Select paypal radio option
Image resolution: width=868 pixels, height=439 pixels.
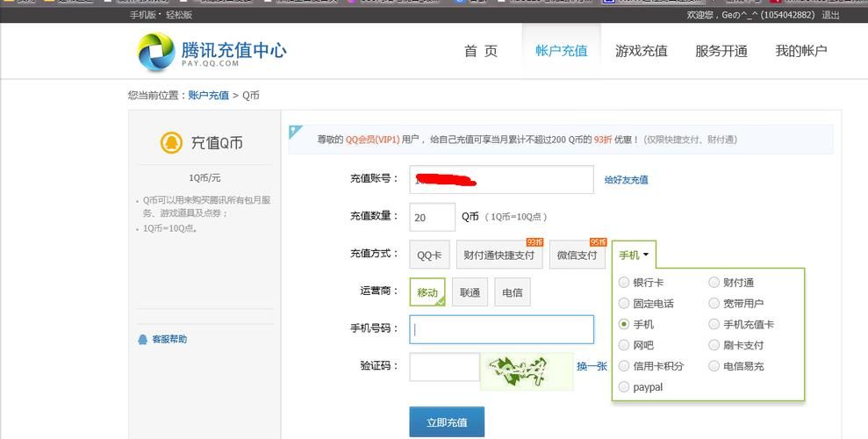point(624,387)
